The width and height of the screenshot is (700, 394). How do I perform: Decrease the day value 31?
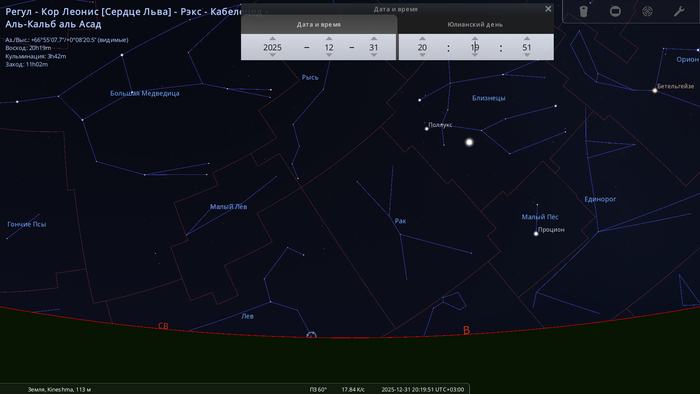click(x=374, y=55)
